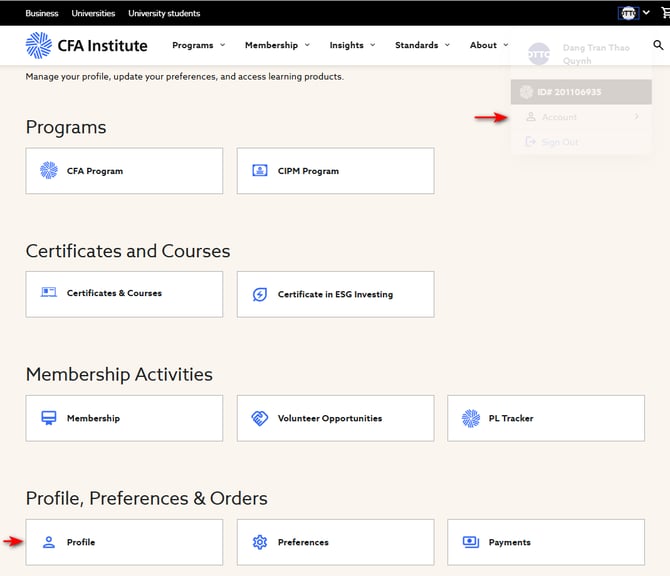Open the CFA Program card
This screenshot has height=576, width=670.
click(x=124, y=171)
